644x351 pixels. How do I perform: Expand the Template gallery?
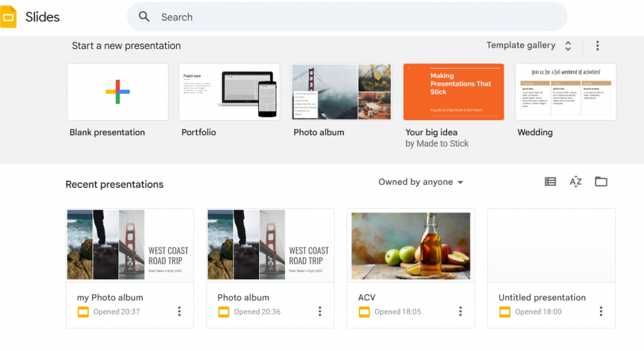(528, 45)
